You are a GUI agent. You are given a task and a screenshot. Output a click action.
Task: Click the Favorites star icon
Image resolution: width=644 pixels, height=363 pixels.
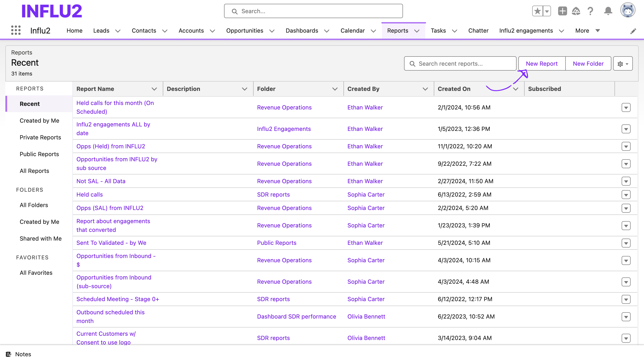537,11
